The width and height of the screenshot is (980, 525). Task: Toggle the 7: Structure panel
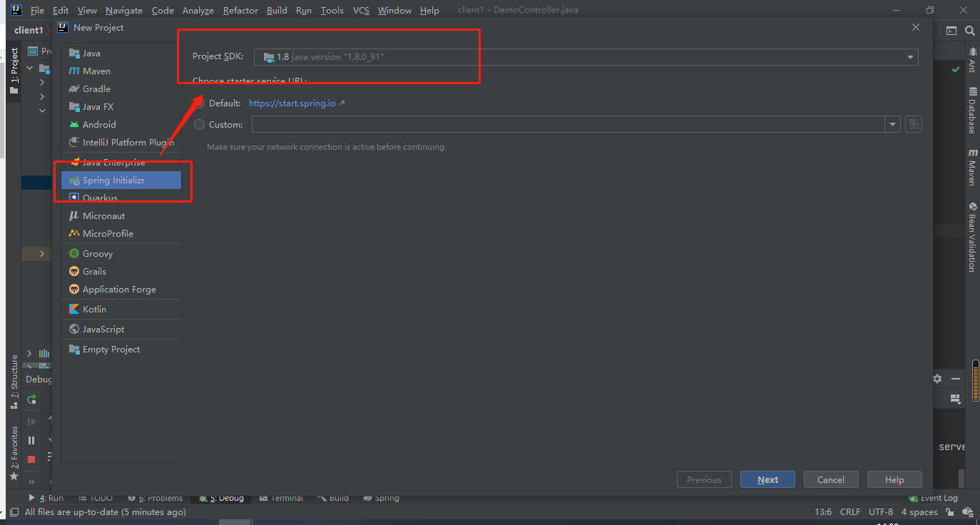(x=14, y=382)
